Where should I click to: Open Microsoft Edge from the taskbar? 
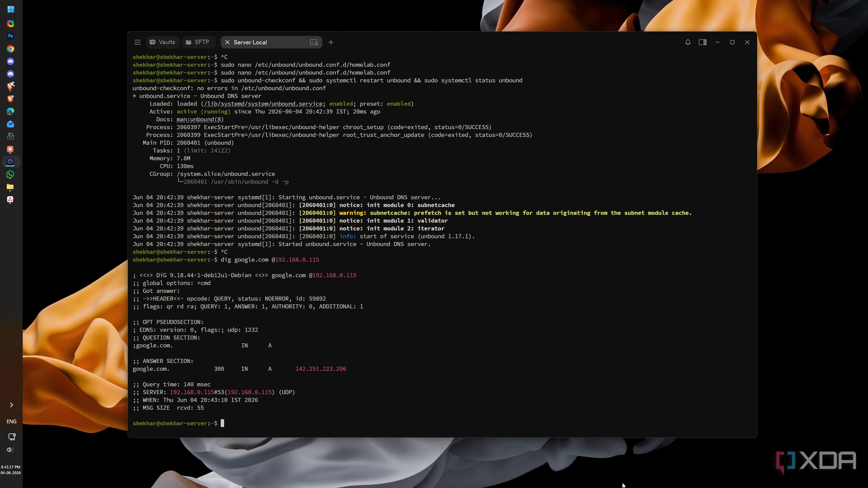pos(11,111)
